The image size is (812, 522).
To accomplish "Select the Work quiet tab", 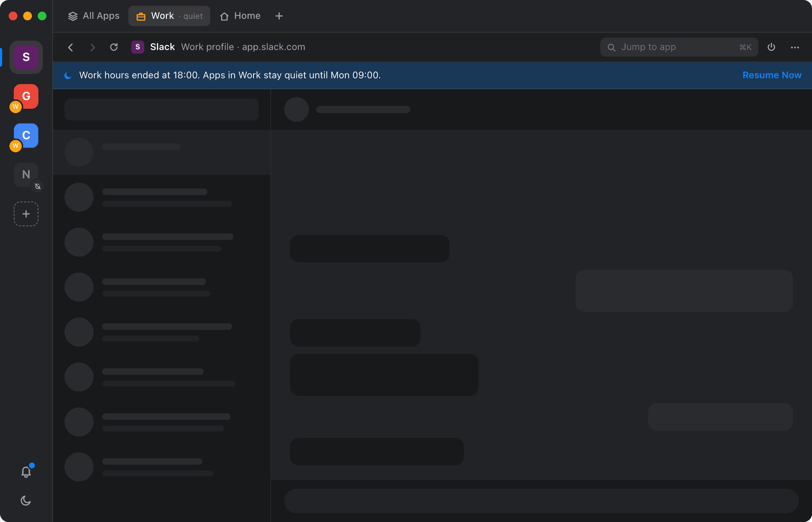I will [x=169, y=16].
